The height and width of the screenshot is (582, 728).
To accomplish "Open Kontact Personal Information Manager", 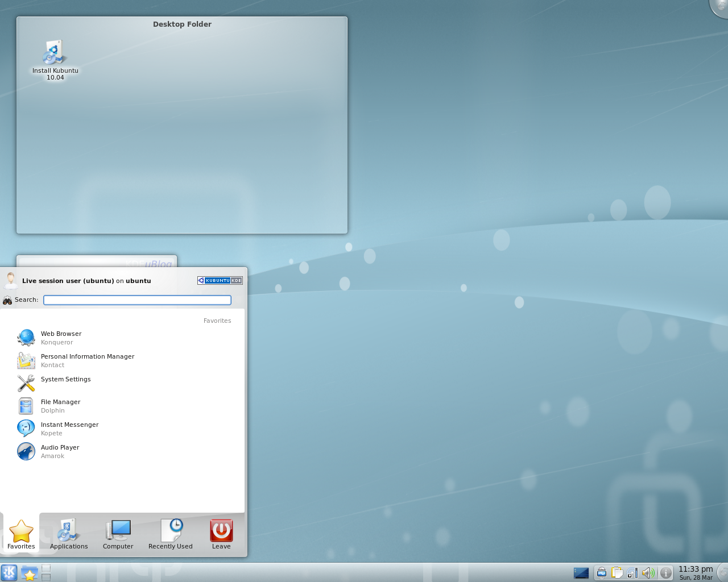I will [x=87, y=360].
